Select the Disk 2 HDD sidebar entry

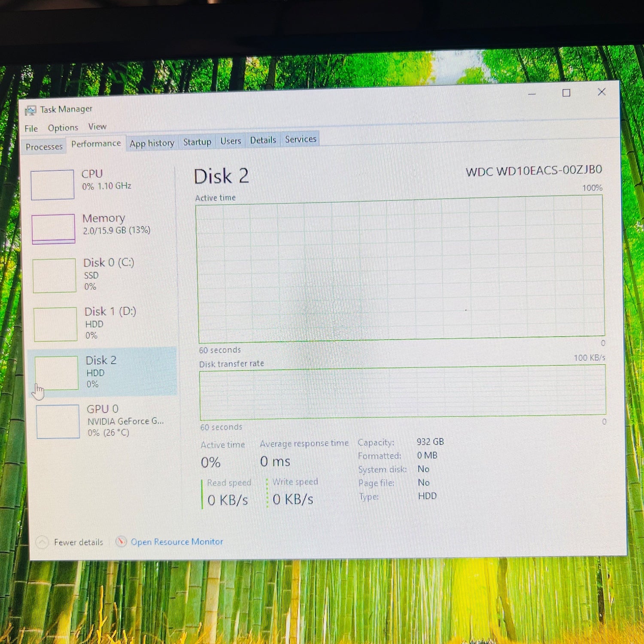(x=101, y=372)
